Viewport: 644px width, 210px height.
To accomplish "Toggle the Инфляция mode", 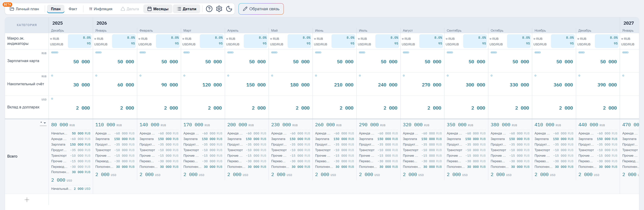I will click(x=101, y=9).
